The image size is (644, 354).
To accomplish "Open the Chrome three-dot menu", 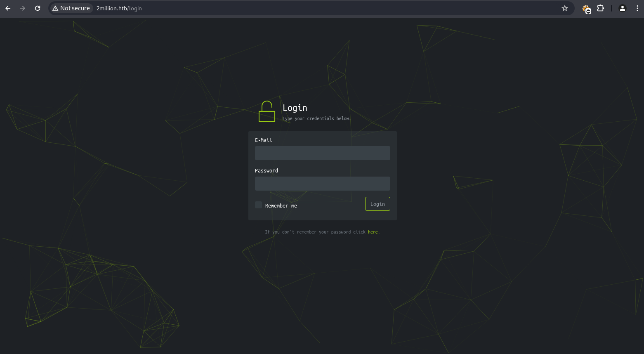I will pyautogui.click(x=637, y=8).
